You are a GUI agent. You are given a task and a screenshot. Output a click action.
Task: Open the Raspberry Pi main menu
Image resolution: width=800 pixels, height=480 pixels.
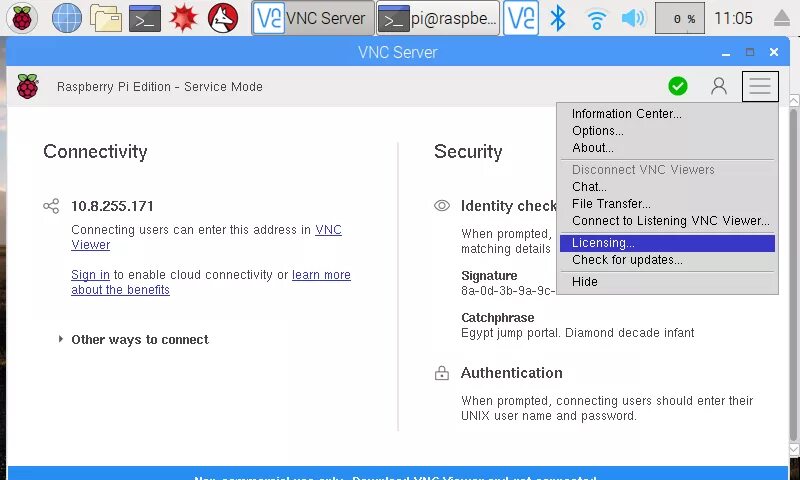[22, 18]
